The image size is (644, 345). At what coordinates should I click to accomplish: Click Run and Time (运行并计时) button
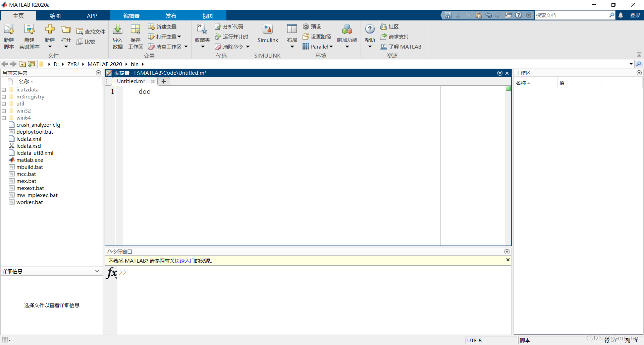point(231,37)
